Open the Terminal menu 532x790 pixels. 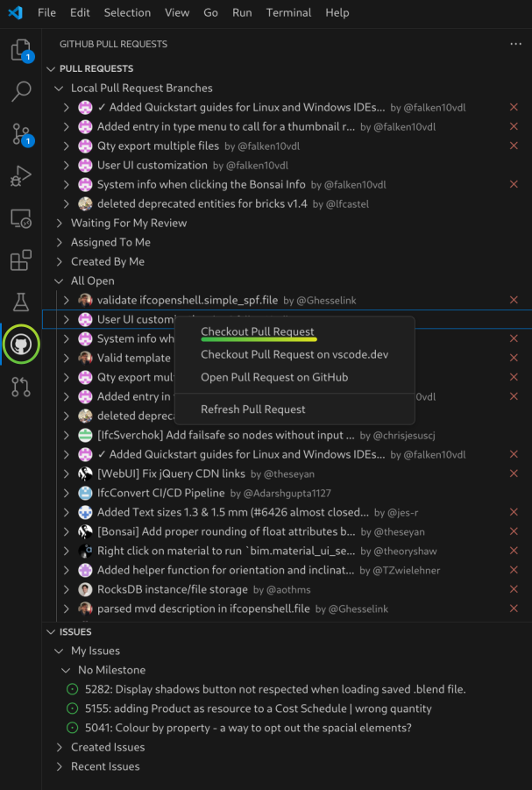tap(289, 12)
